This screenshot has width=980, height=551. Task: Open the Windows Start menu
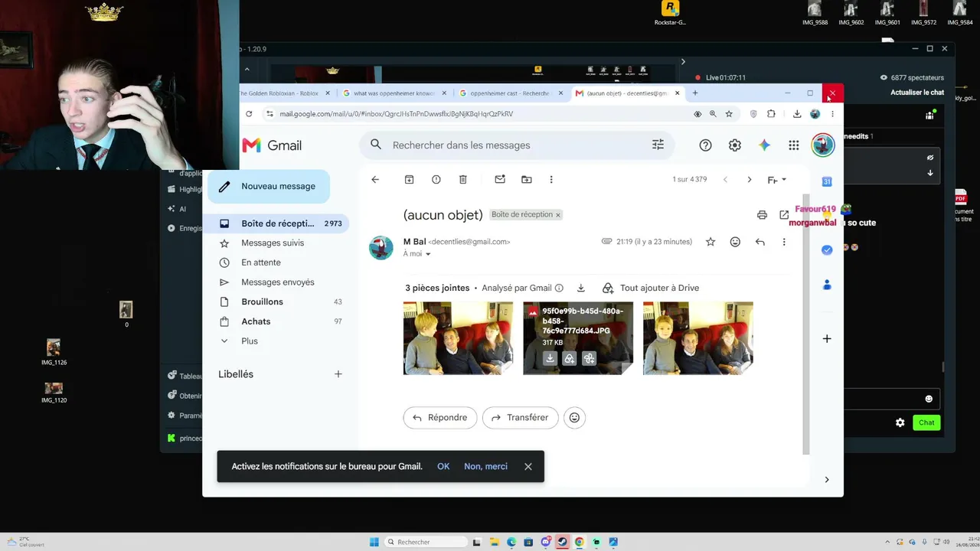(374, 542)
